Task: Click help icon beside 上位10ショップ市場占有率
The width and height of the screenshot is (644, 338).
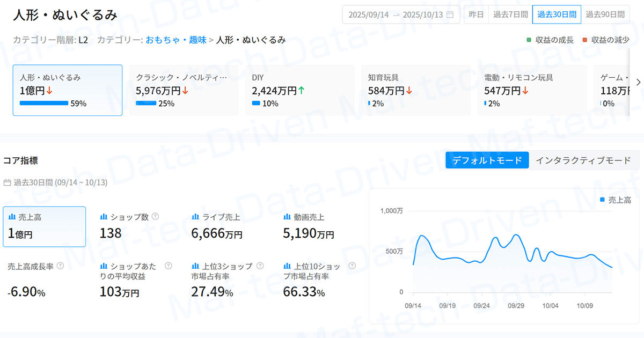Action: (352, 266)
